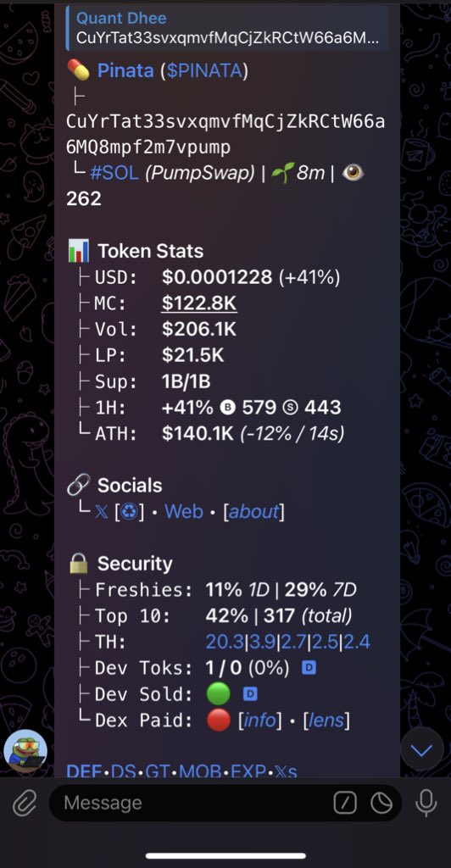This screenshot has width=451, height=868.
Task: Tap the paperclip attachment icon
Action: (x=25, y=802)
